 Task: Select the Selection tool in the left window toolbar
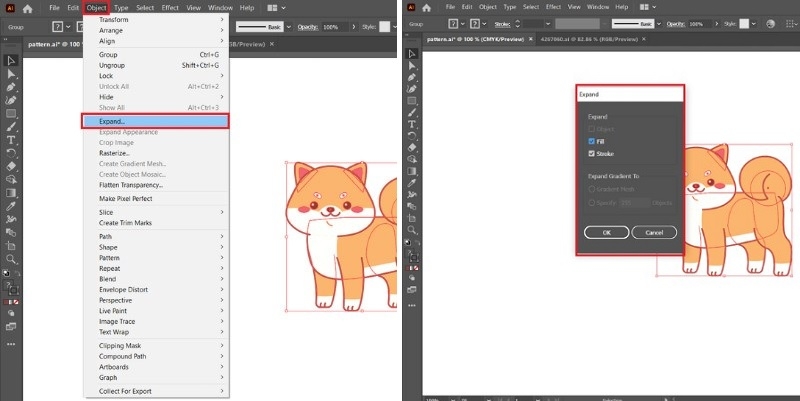[x=11, y=61]
